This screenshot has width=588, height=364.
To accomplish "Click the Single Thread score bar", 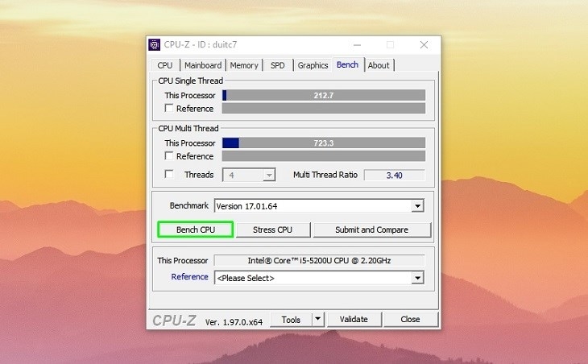I will coord(323,95).
